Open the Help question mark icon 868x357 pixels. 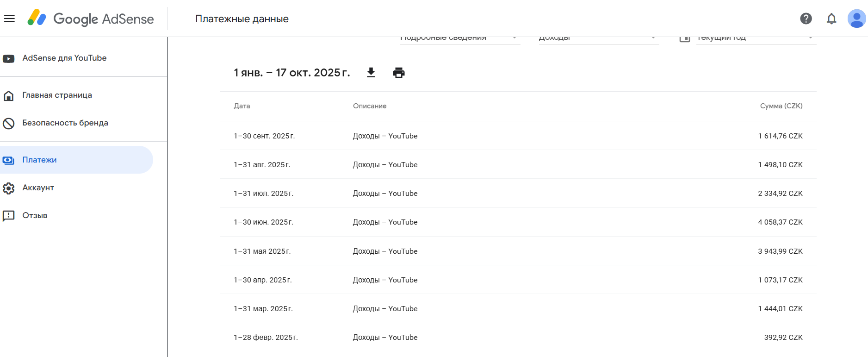click(x=806, y=19)
